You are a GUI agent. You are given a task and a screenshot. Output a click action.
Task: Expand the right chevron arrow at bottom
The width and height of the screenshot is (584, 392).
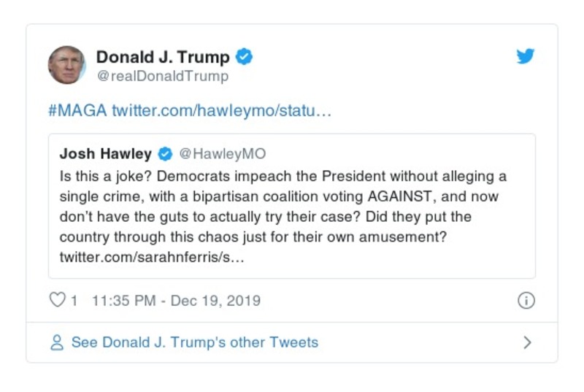[527, 342]
